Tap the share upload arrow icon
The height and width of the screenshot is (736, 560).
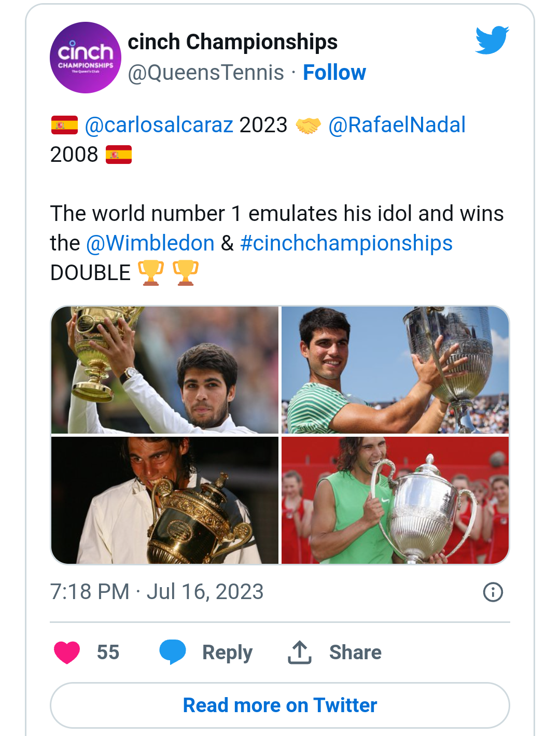pyautogui.click(x=300, y=652)
